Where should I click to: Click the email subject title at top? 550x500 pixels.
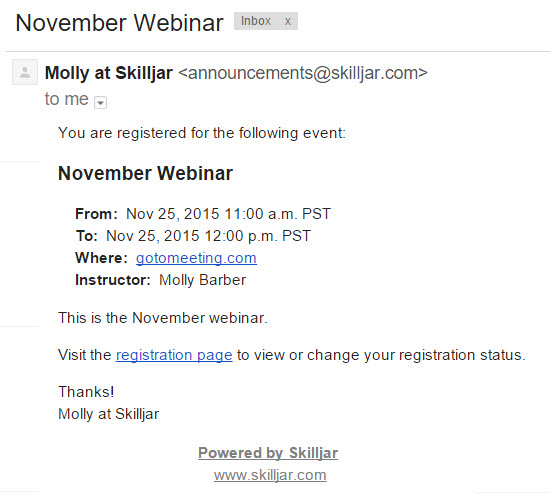[119, 23]
